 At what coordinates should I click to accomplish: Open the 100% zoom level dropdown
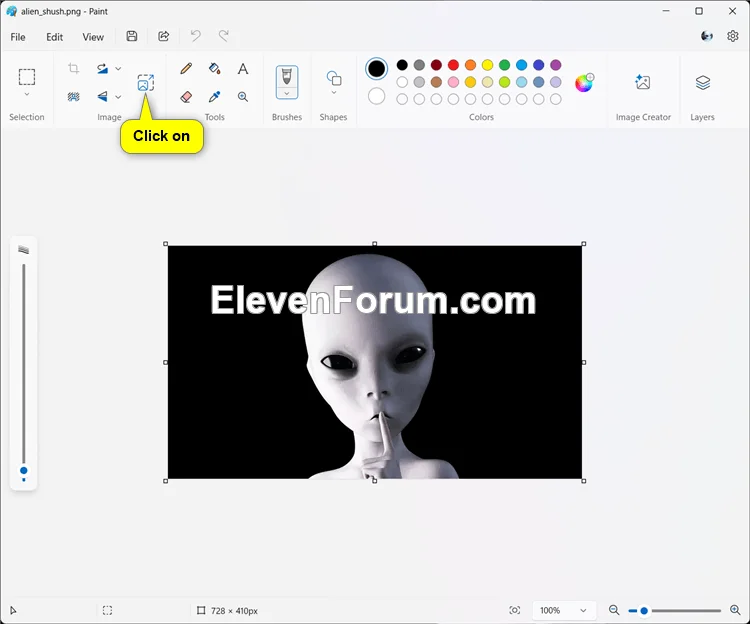(x=564, y=610)
